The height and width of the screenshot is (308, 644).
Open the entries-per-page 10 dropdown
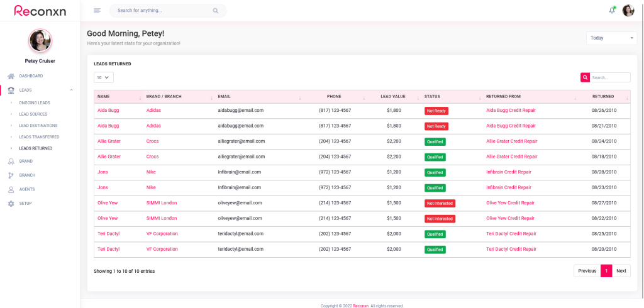pos(104,77)
